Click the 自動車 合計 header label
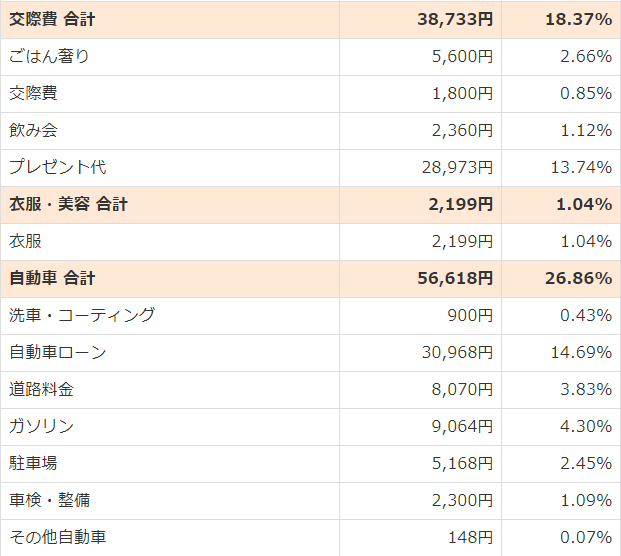This screenshot has height=556, width=621. (53, 278)
